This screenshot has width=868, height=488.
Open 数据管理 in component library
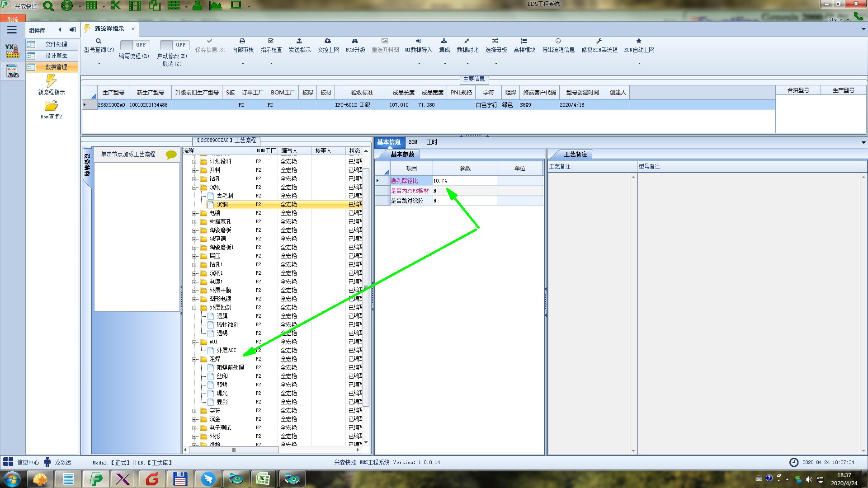[x=56, y=67]
